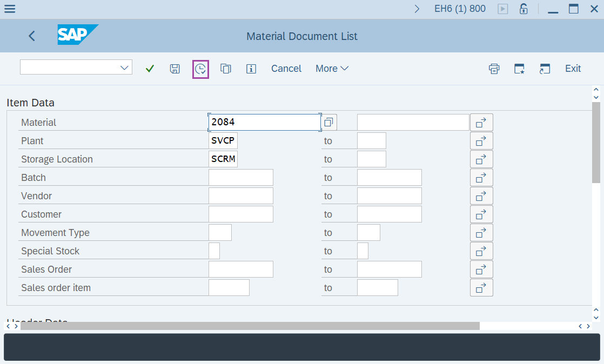The image size is (604, 364).
Task: Click the copy pages icon in the toolbar
Action: tap(226, 69)
